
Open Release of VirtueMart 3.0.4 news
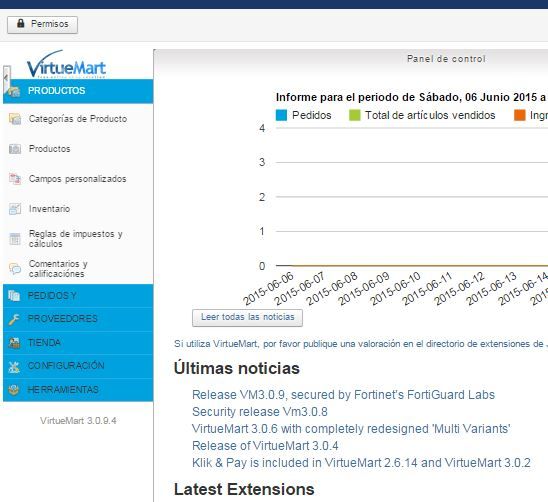[265, 446]
